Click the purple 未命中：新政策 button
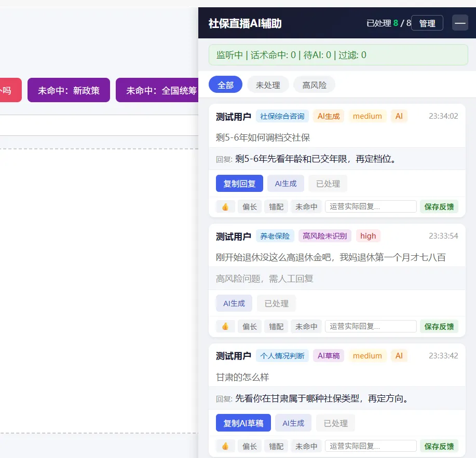This screenshot has width=476, height=458. click(x=69, y=90)
